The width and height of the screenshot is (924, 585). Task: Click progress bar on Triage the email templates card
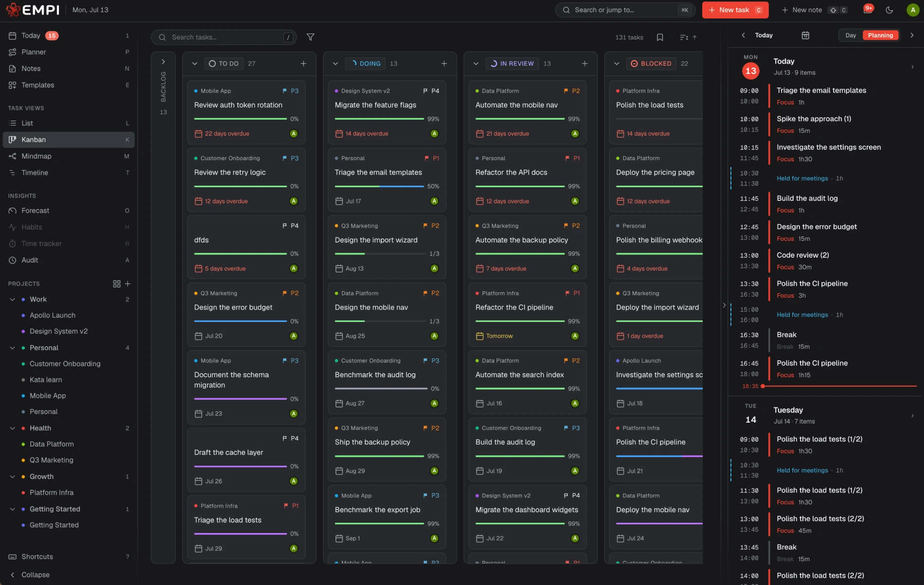[x=379, y=186]
